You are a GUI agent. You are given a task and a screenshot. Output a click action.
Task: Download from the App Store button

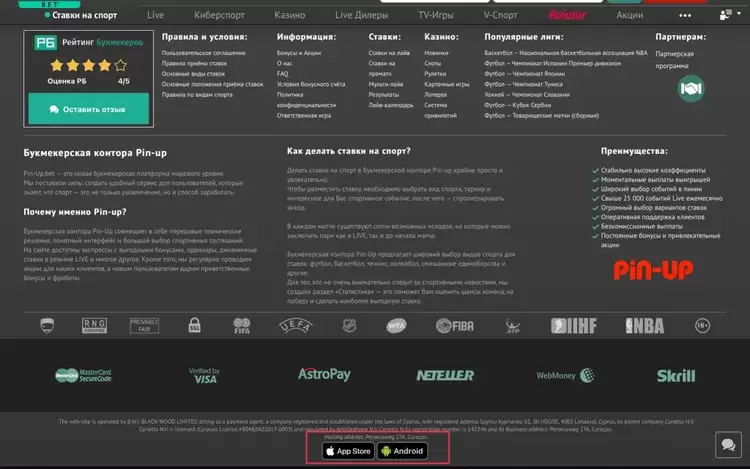click(x=348, y=451)
